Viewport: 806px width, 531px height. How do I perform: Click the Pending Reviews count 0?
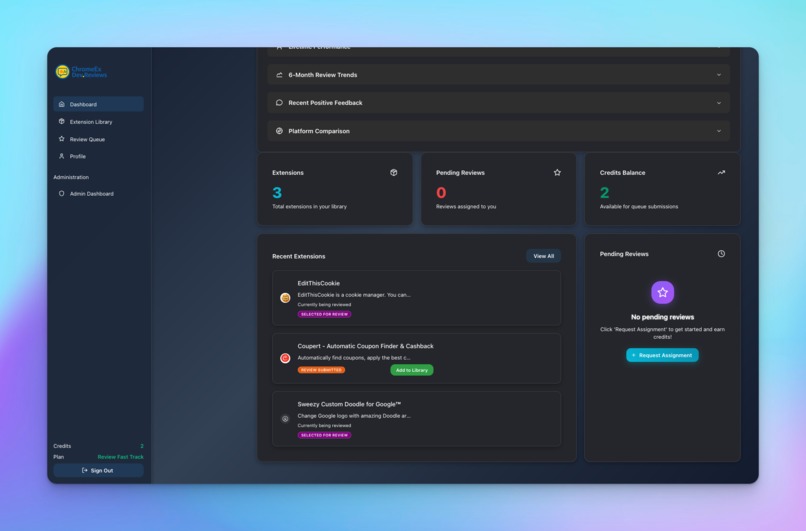pos(441,192)
